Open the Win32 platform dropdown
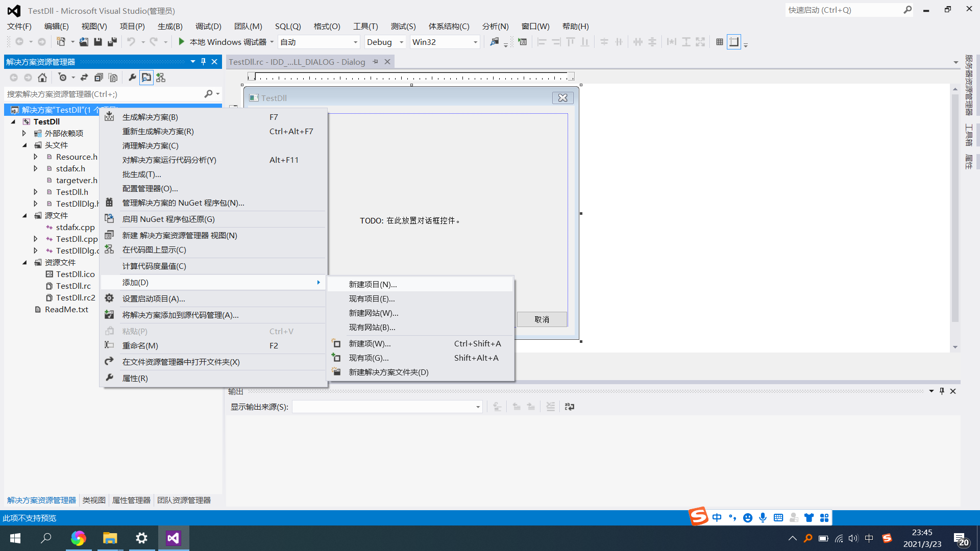This screenshot has width=980, height=551. tap(475, 42)
